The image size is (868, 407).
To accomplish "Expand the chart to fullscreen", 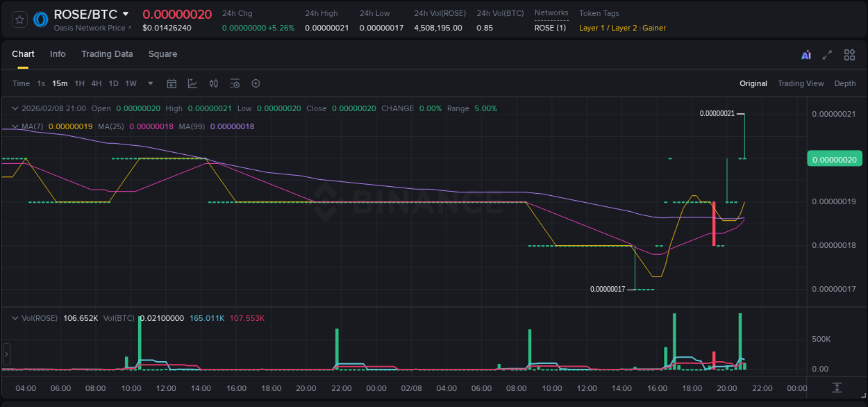I will coord(826,54).
